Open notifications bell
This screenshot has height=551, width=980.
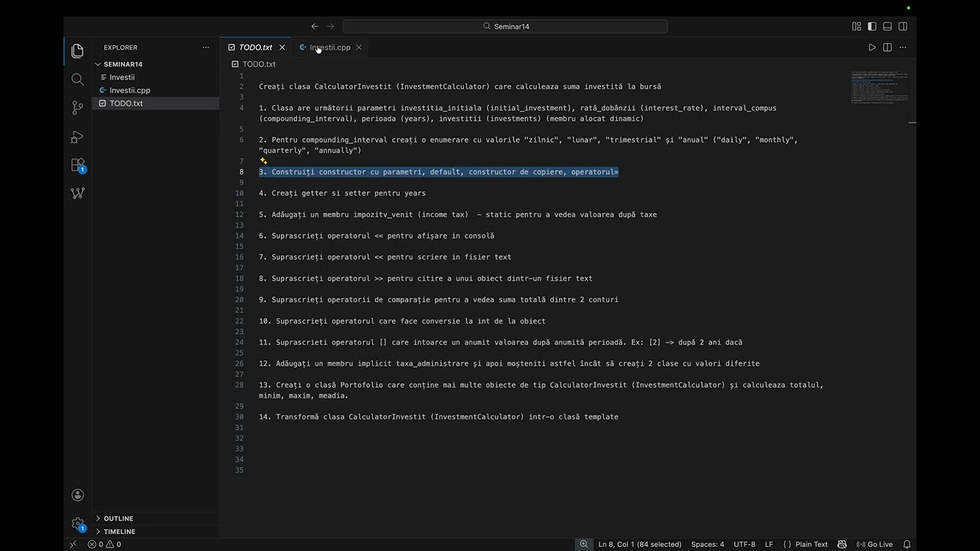(906, 544)
